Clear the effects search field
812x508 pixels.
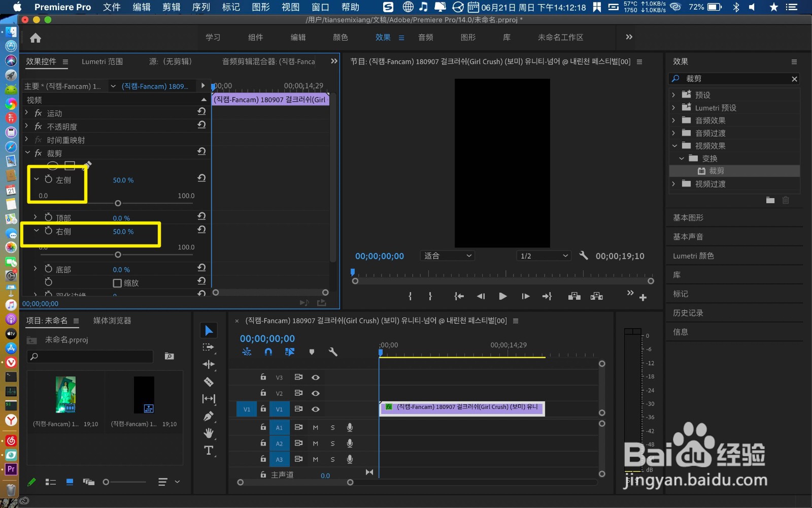tap(794, 79)
